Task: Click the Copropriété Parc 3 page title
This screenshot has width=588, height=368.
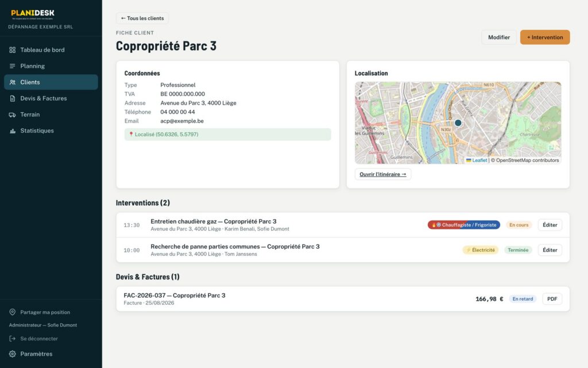Action: tap(166, 46)
